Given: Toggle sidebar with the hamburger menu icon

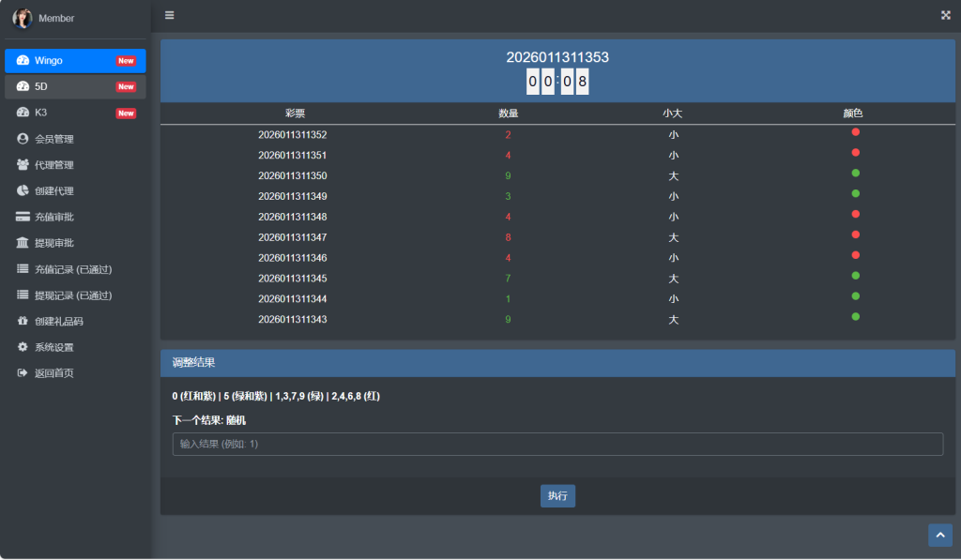Looking at the screenshot, I should click(169, 15).
